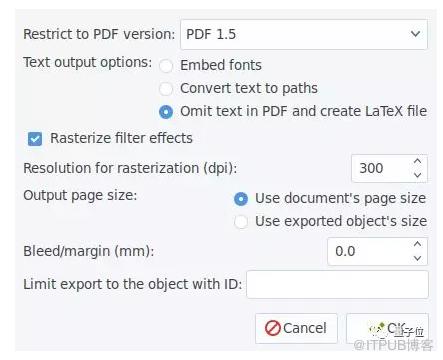Increase rasterization resolution with the up arrow
Screen dimensions: 443x360
pyautogui.click(x=417, y=161)
